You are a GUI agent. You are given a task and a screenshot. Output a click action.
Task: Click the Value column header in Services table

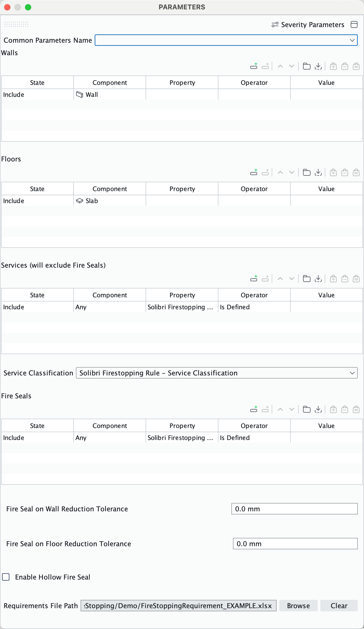click(x=326, y=295)
